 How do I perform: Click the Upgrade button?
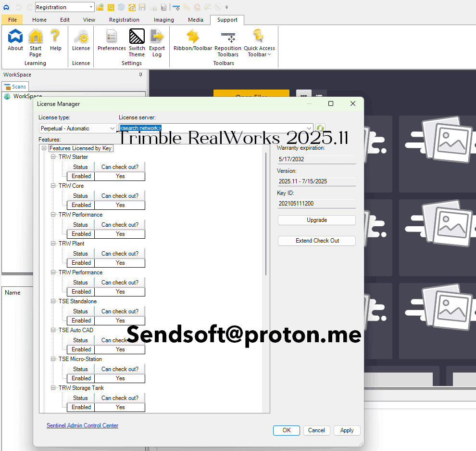316,220
